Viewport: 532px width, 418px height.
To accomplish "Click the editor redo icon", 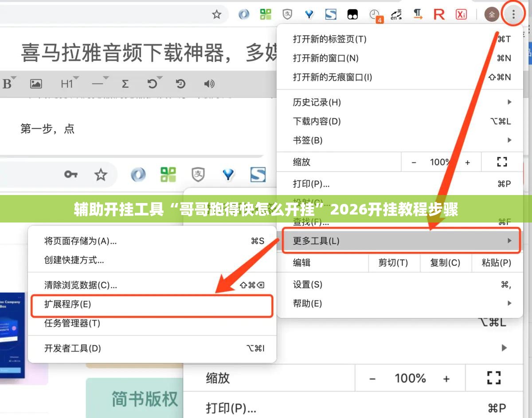I will click(180, 83).
